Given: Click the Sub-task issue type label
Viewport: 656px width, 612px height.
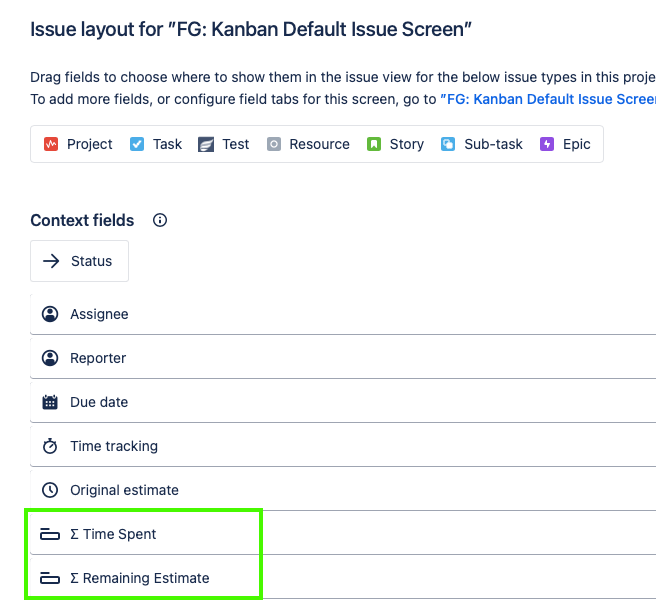Looking at the screenshot, I should [493, 144].
